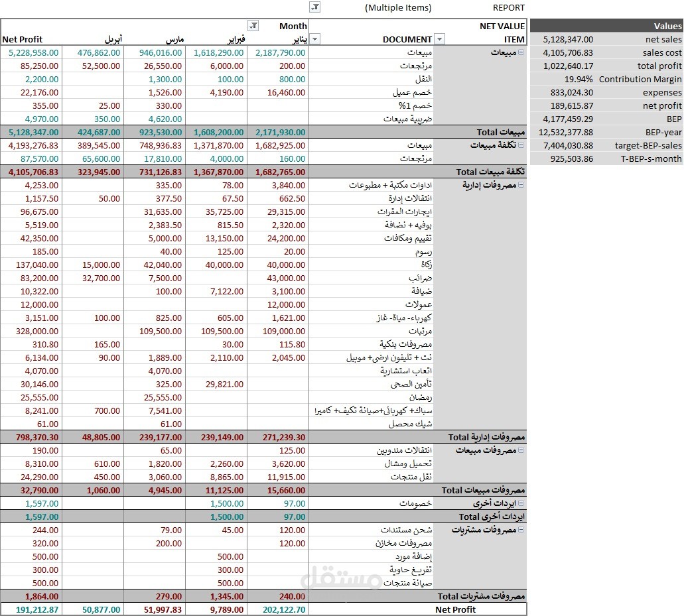684x616 pixels.
Task: Select the T-BEP-s-month value 925,503.86
Action: point(571,158)
